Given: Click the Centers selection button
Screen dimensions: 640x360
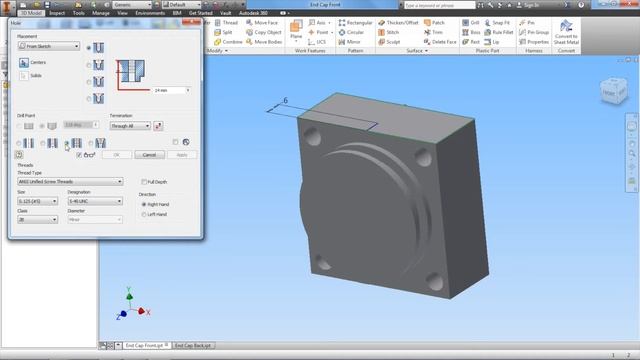Looking at the screenshot, I should click(x=24, y=62).
